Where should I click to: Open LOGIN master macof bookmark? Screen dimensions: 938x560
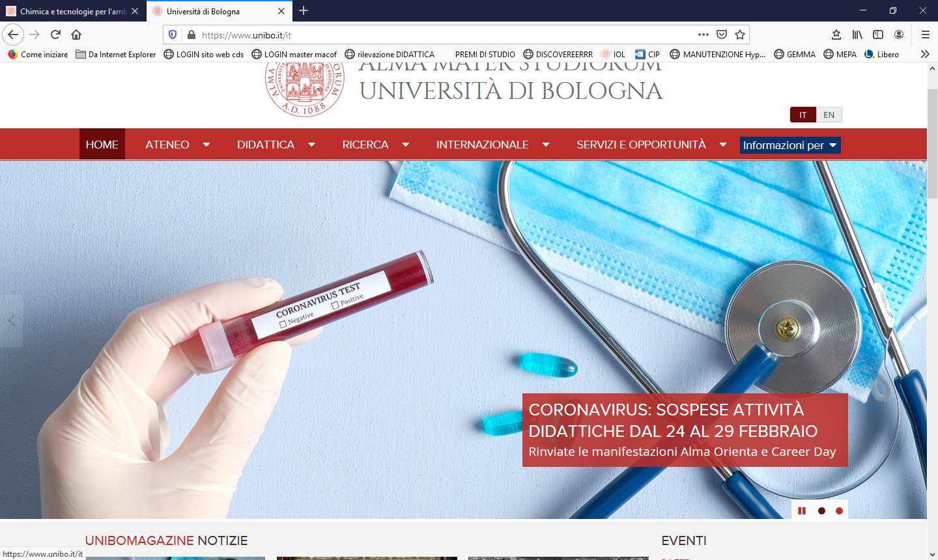pos(294,54)
